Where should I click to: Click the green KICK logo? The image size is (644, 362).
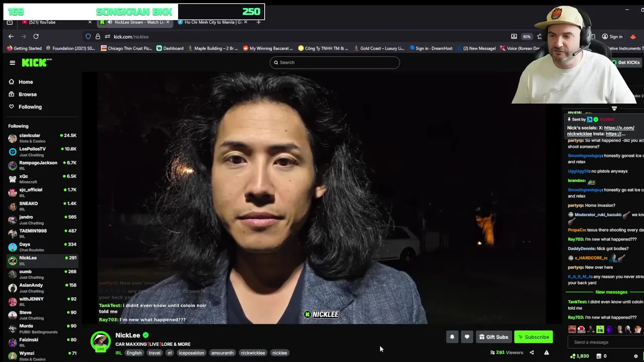click(37, 62)
